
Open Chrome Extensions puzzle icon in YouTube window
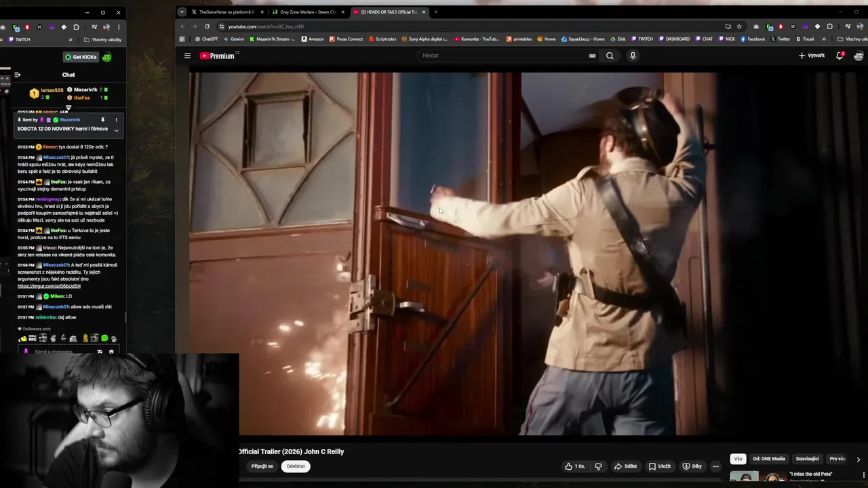tap(829, 26)
